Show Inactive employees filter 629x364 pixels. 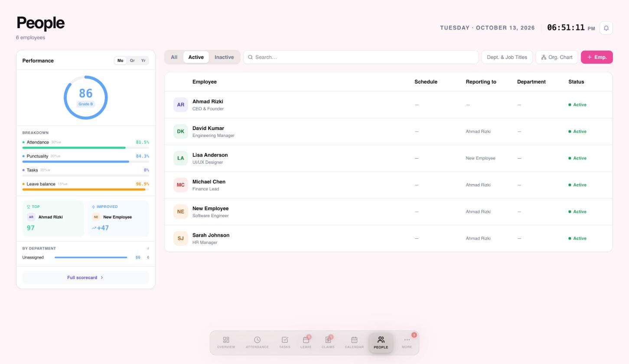pyautogui.click(x=224, y=57)
